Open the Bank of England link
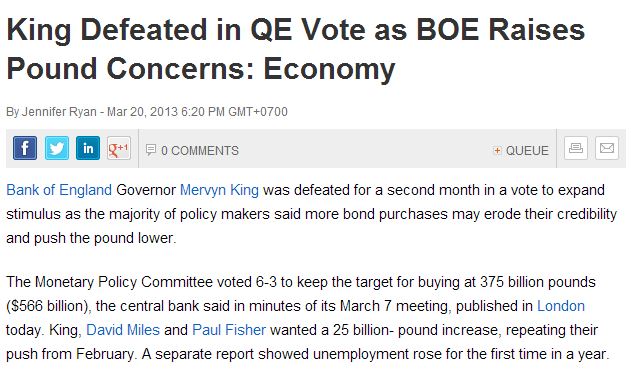 pos(59,190)
